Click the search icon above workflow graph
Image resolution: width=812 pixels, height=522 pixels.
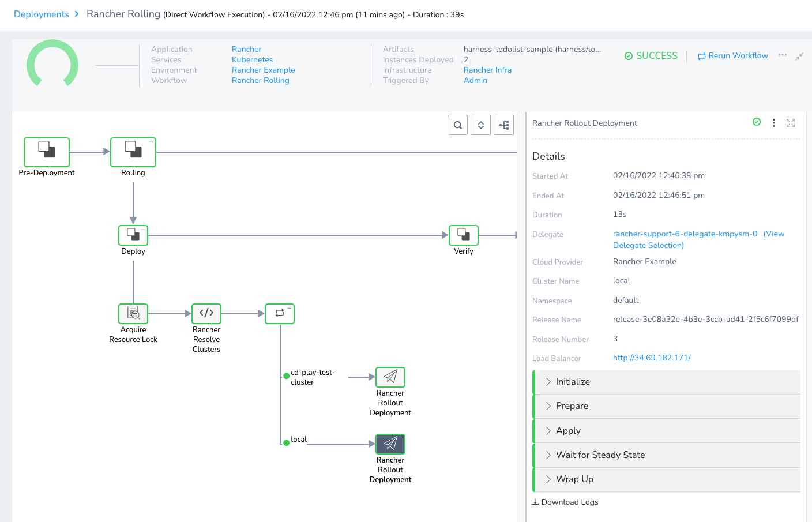[458, 125]
